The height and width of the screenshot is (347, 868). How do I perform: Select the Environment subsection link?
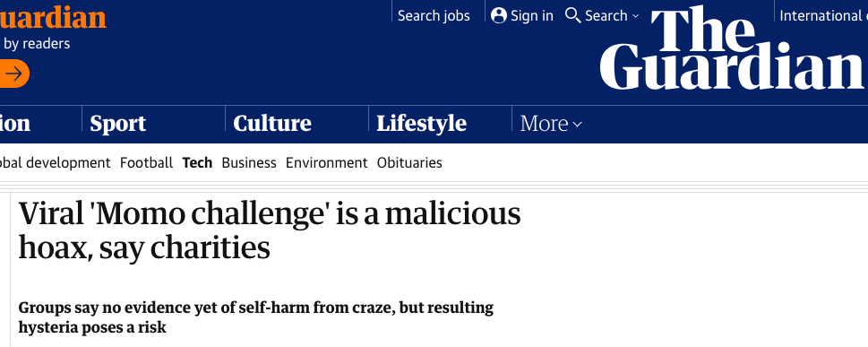coord(326,162)
